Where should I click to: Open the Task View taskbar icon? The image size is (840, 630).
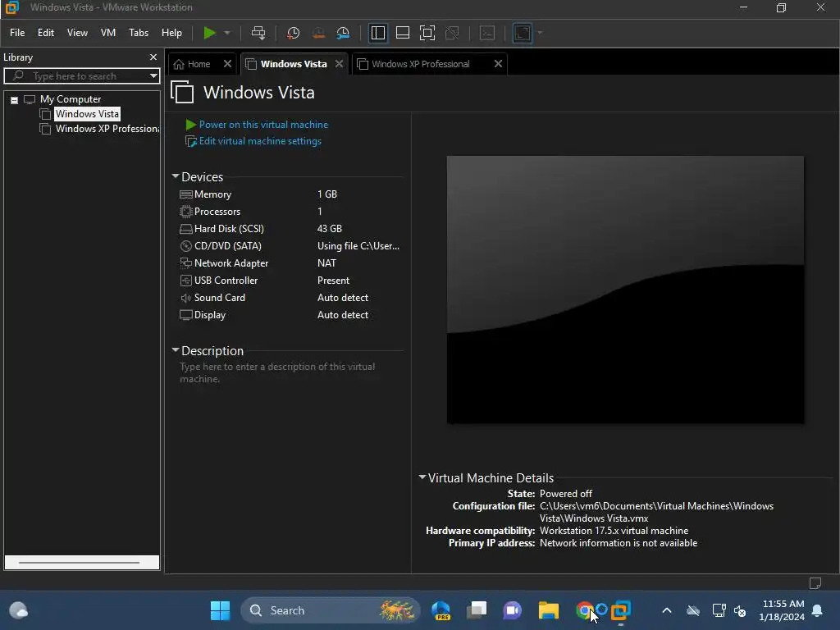[477, 610]
